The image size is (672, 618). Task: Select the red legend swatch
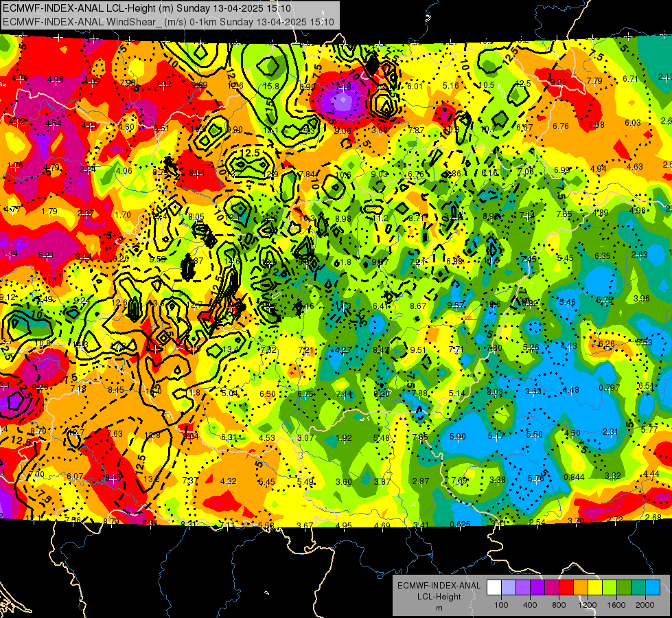click(x=566, y=588)
